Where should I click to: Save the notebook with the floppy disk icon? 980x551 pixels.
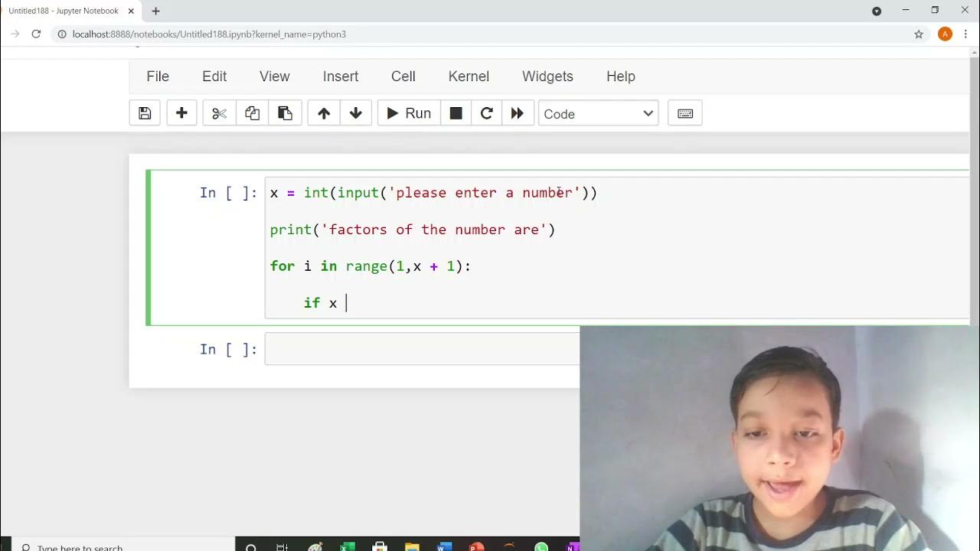point(145,113)
